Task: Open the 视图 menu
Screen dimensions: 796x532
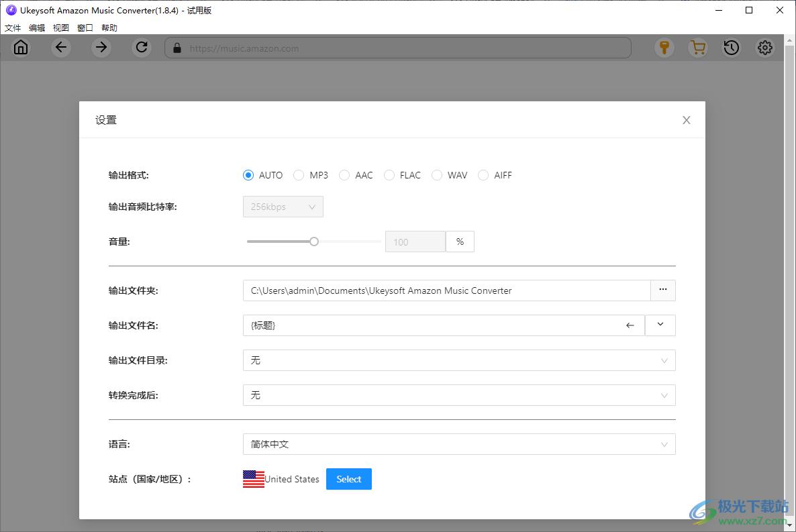Action: [x=61, y=28]
